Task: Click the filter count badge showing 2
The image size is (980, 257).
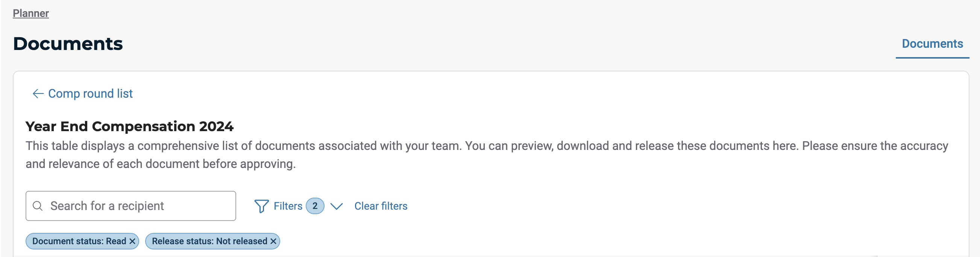Action: [x=315, y=206]
